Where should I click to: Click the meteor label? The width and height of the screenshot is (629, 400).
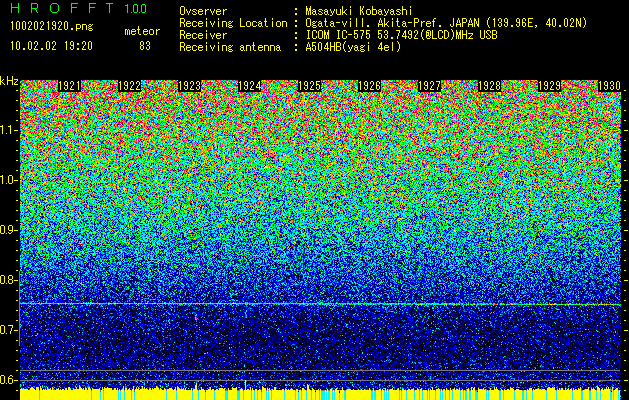click(142, 31)
